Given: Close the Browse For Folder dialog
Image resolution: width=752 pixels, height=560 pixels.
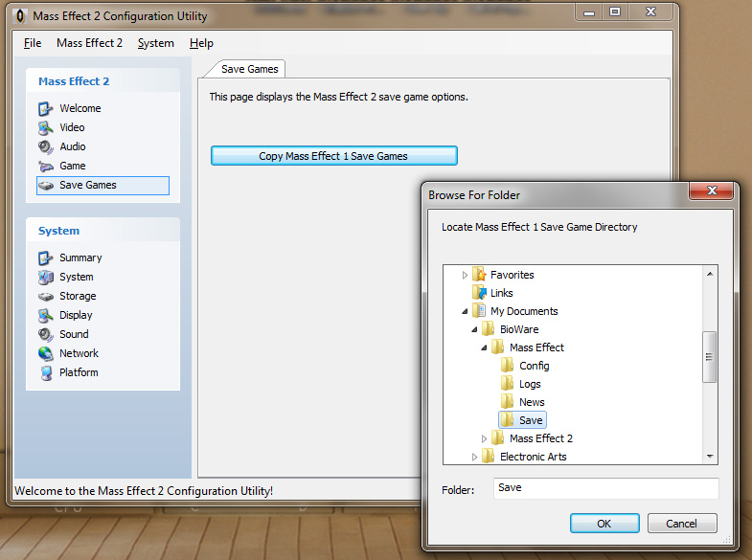Looking at the screenshot, I should (x=711, y=190).
